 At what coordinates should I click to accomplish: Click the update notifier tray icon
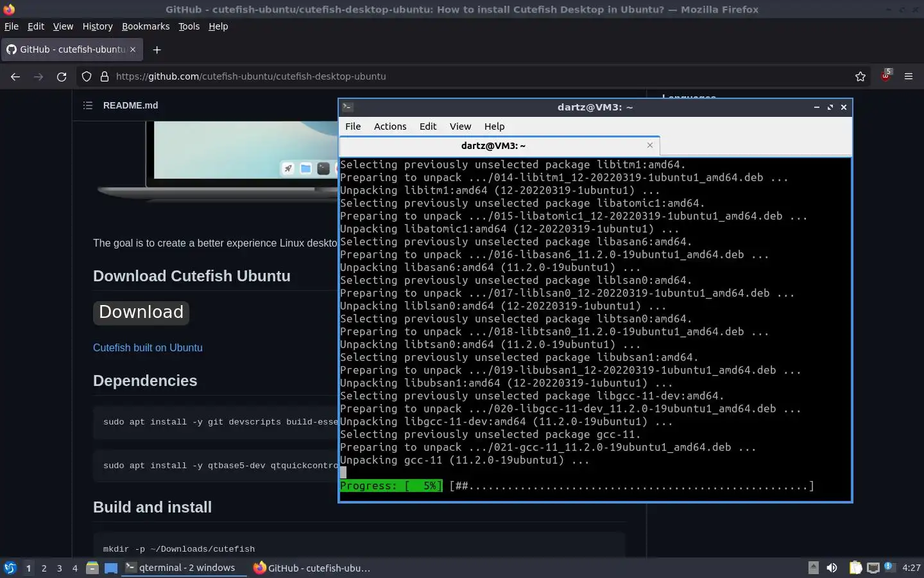[889, 566]
